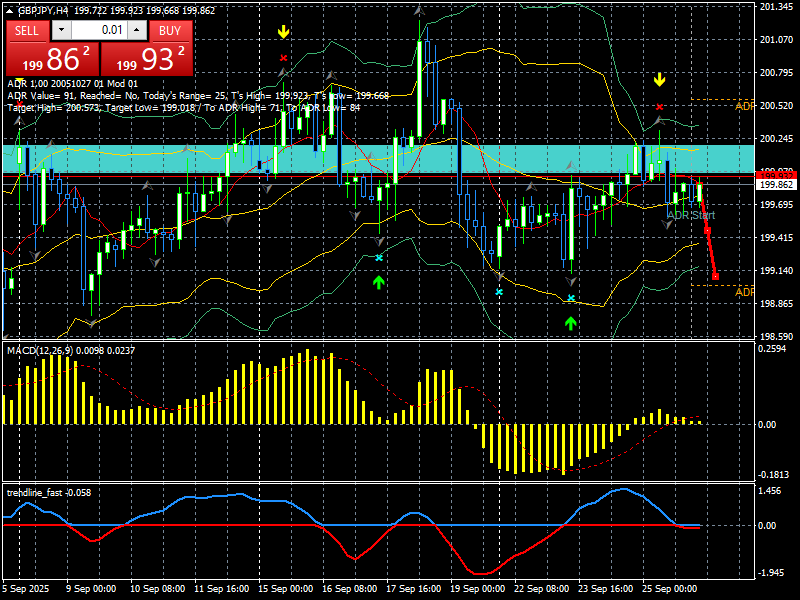Select yellow down arrow near 15 Sep

click(x=283, y=32)
